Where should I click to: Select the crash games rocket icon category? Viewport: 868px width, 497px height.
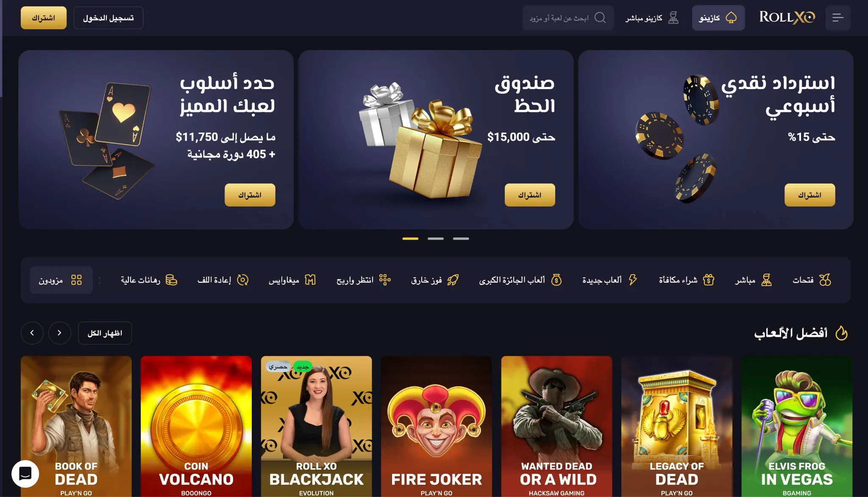(435, 280)
